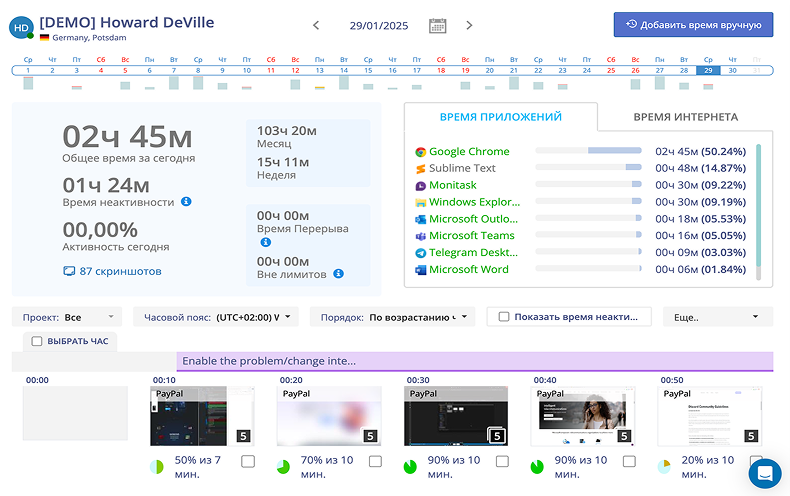The width and height of the screenshot is (790, 496).
Task: Go to the previous day arrow
Action: pyautogui.click(x=316, y=25)
